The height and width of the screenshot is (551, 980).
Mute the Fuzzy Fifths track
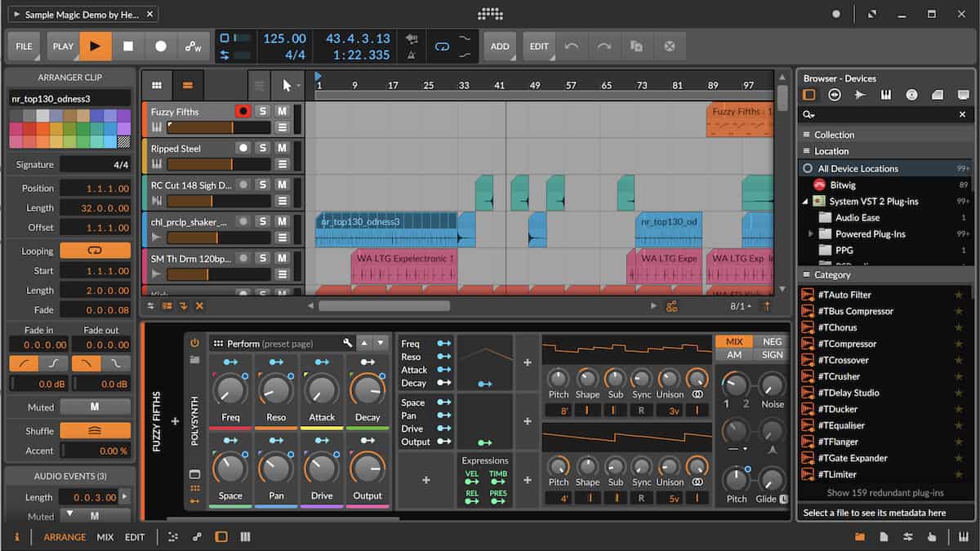point(282,111)
